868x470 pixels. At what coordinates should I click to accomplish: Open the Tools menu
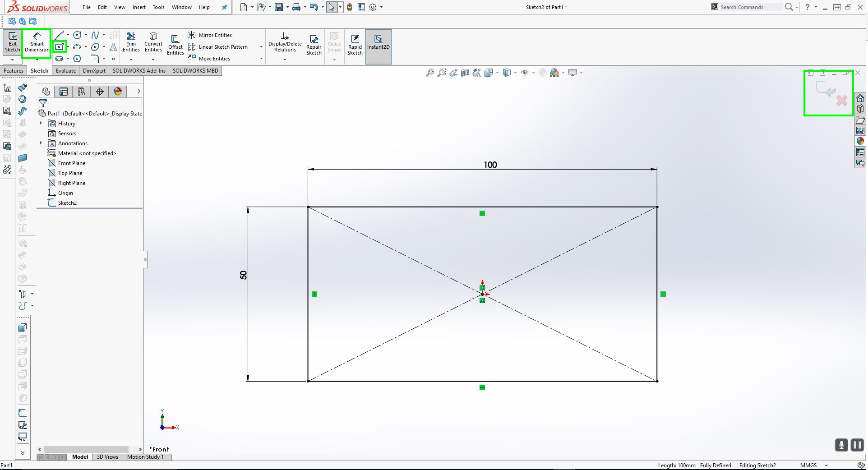[158, 7]
